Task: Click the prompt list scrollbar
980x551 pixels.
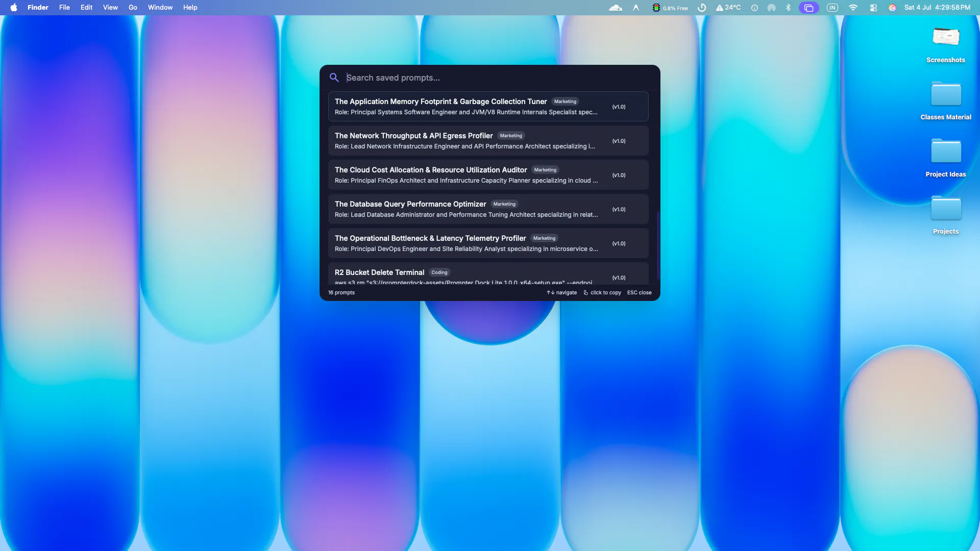Action: [658, 245]
